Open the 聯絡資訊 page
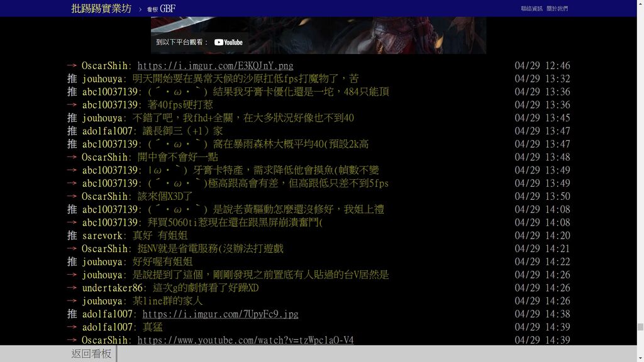Image resolution: width=644 pixels, height=362 pixels. [x=531, y=9]
